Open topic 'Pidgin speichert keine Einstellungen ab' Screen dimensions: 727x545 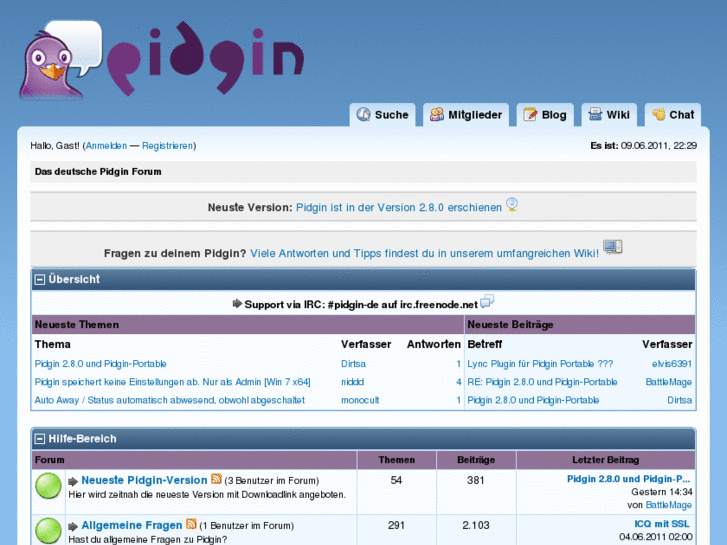pos(172,382)
